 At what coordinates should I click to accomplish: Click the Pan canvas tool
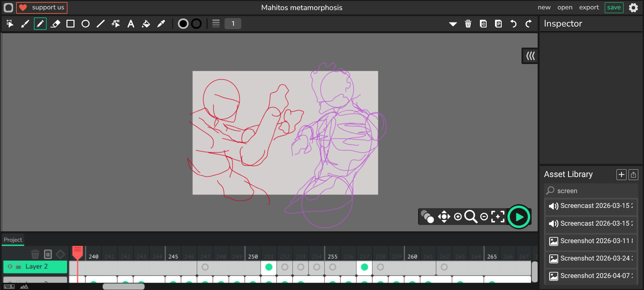click(x=444, y=217)
